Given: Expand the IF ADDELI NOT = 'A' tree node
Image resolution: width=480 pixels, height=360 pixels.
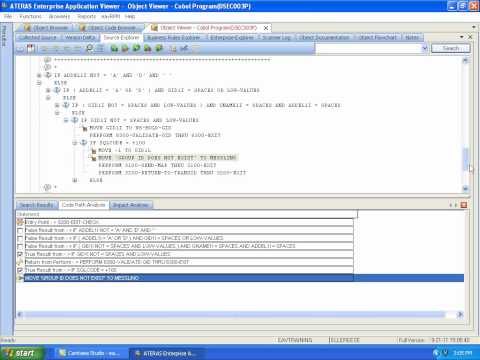Looking at the screenshot, I should 39,75.
